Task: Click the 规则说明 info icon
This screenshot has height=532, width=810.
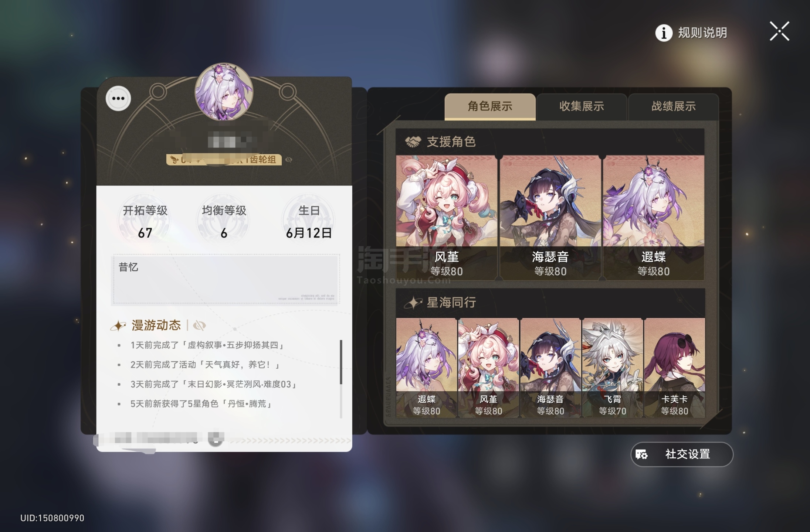Action: (x=664, y=33)
